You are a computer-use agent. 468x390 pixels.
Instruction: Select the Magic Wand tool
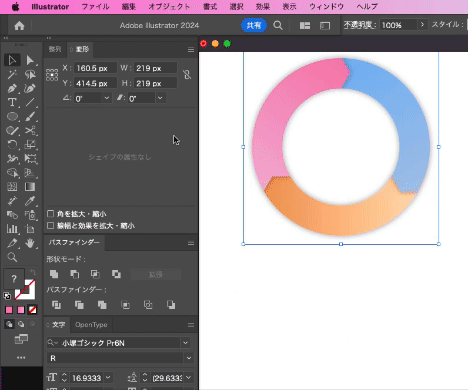12,74
